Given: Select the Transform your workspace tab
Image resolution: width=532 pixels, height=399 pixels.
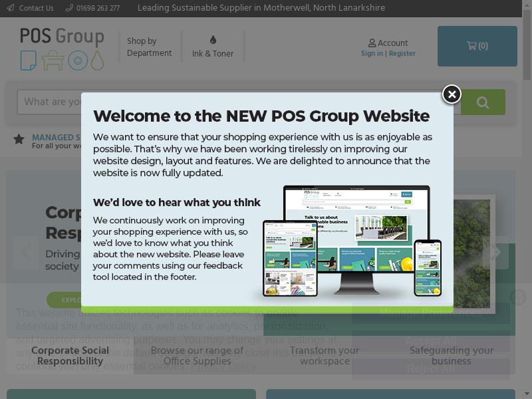Looking at the screenshot, I should tap(325, 356).
